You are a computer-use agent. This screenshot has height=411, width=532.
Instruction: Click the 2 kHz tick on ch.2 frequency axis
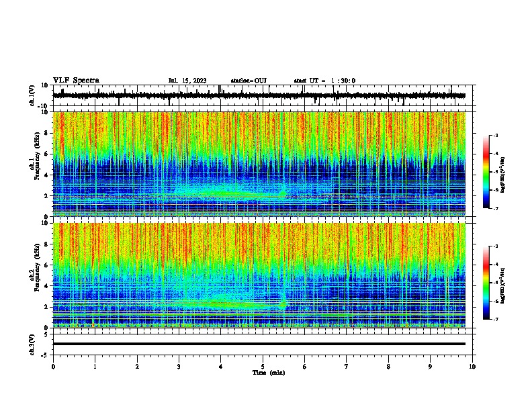click(x=46, y=307)
